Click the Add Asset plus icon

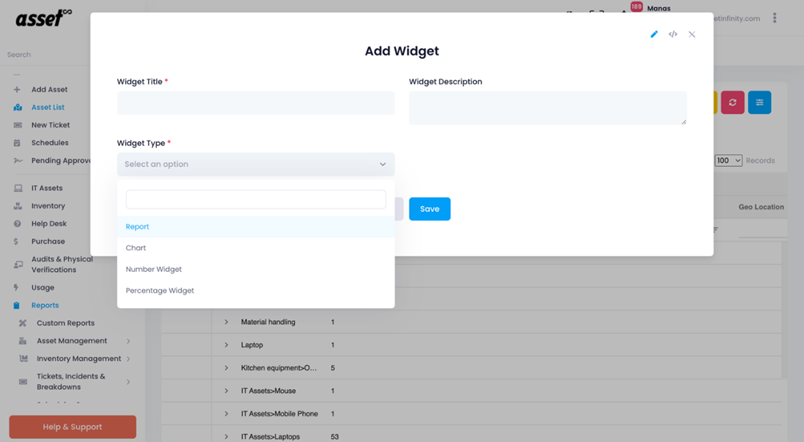(x=17, y=89)
